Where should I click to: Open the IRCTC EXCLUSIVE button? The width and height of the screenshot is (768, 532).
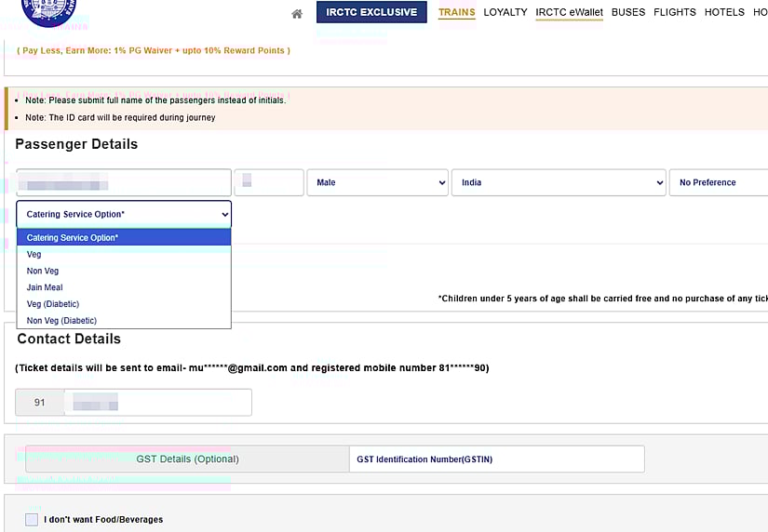pos(371,12)
